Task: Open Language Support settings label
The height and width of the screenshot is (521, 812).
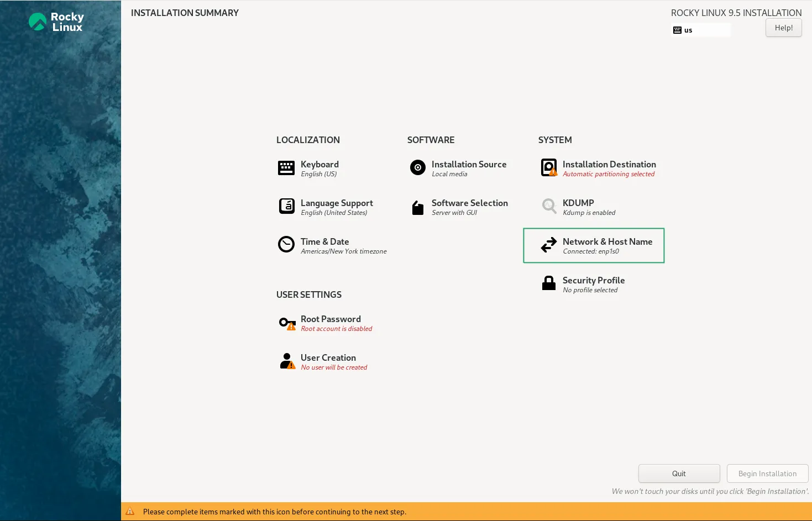Action: coord(337,203)
